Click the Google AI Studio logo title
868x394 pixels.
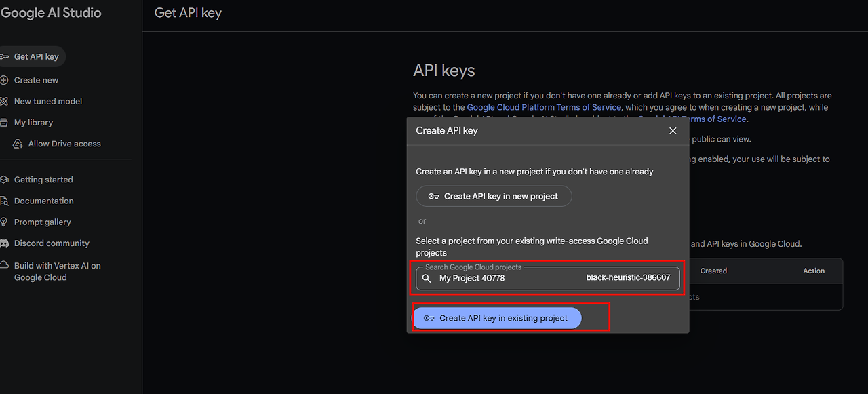click(x=51, y=13)
